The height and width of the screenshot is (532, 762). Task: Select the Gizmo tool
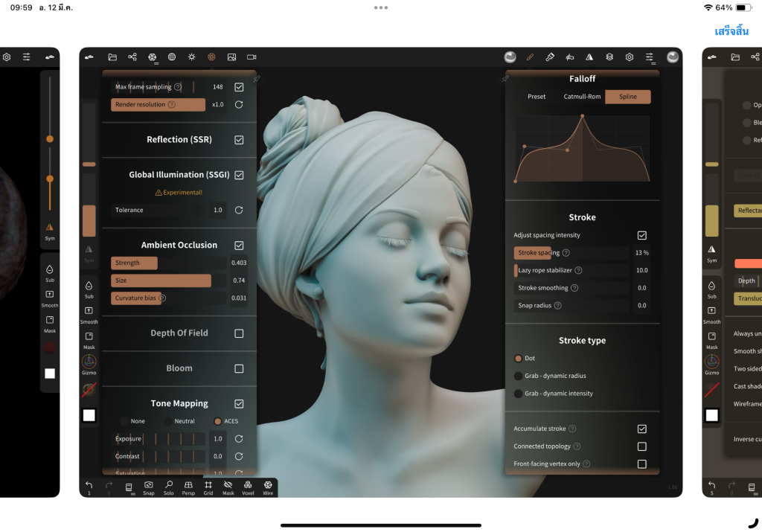point(89,364)
